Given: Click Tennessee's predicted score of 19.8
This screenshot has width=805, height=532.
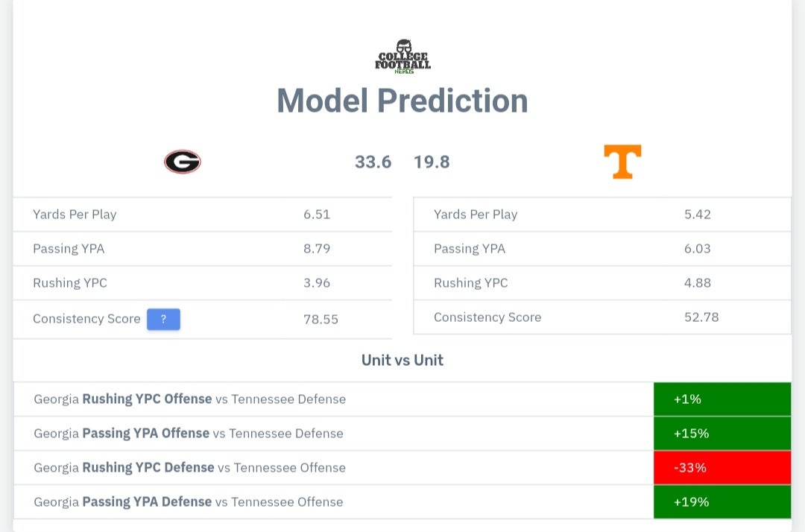Looking at the screenshot, I should click(x=432, y=162).
